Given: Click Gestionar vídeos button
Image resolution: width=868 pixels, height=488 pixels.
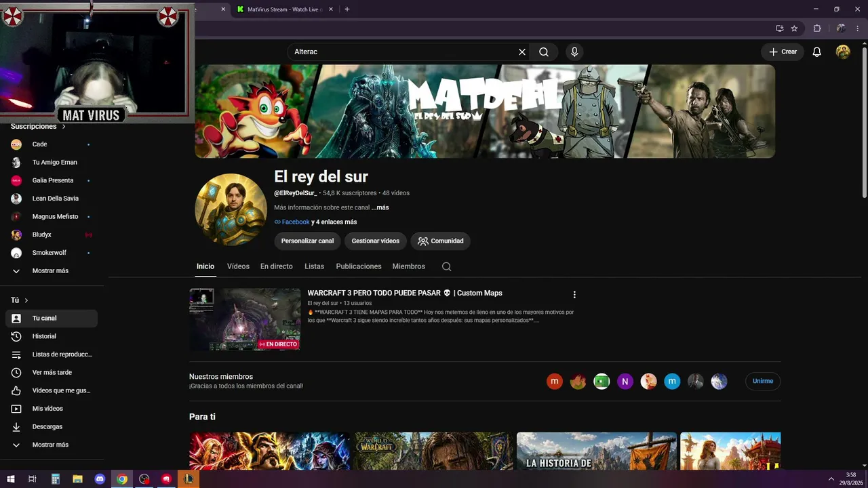Looking at the screenshot, I should (376, 241).
